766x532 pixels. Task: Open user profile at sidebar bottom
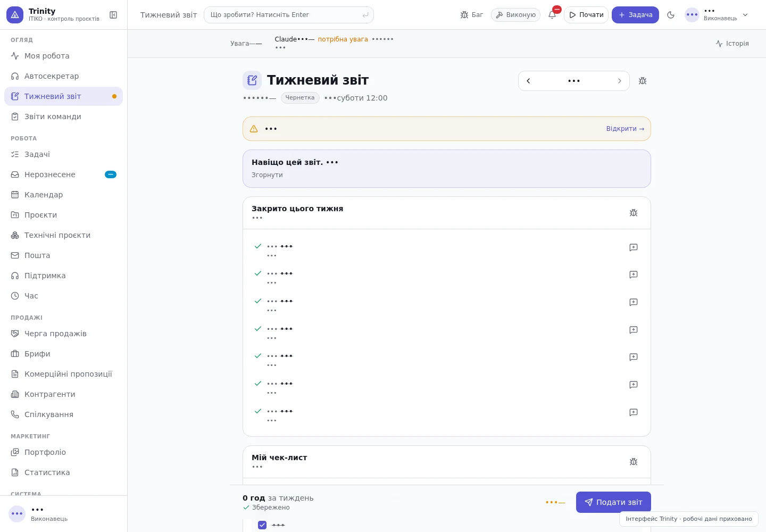point(63,514)
